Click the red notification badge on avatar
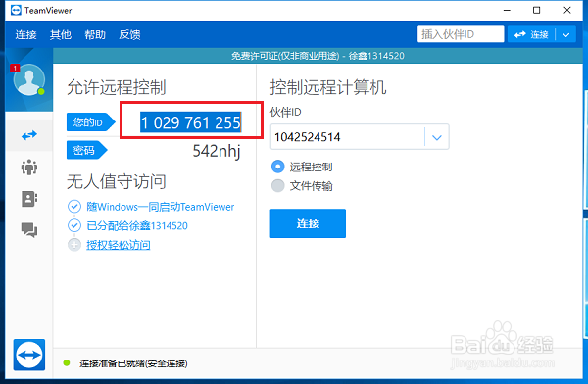The width and height of the screenshot is (588, 384). tap(15, 68)
